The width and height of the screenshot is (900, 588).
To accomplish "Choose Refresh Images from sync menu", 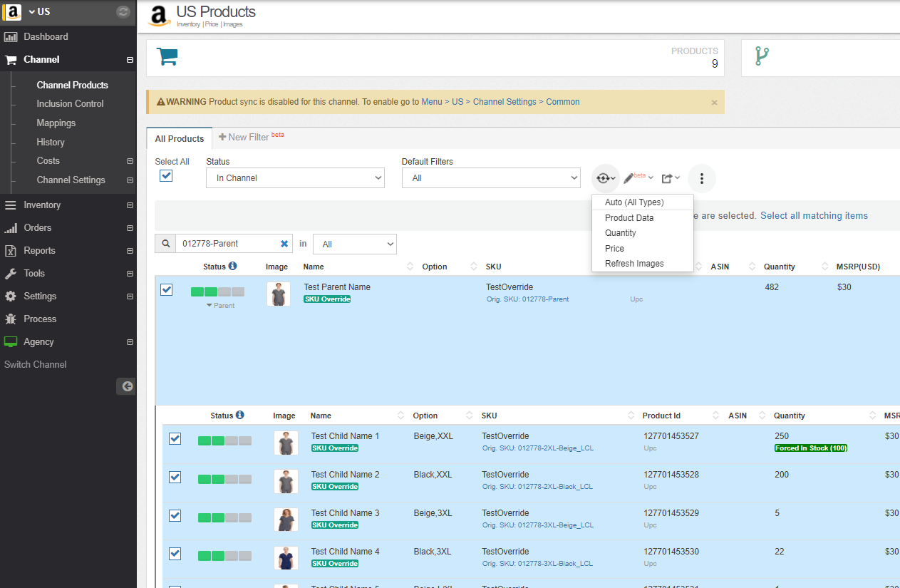I will coord(634,264).
